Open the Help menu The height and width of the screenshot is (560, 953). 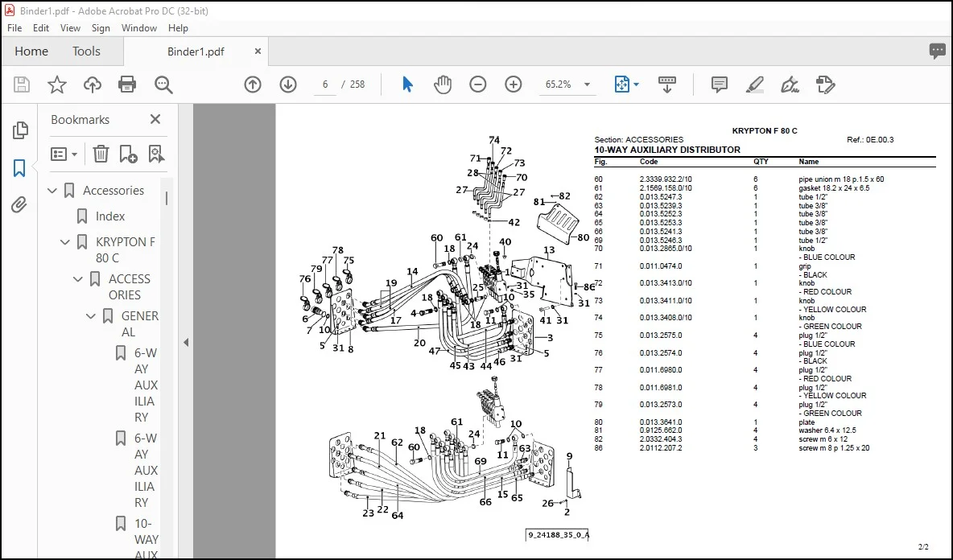tap(178, 28)
